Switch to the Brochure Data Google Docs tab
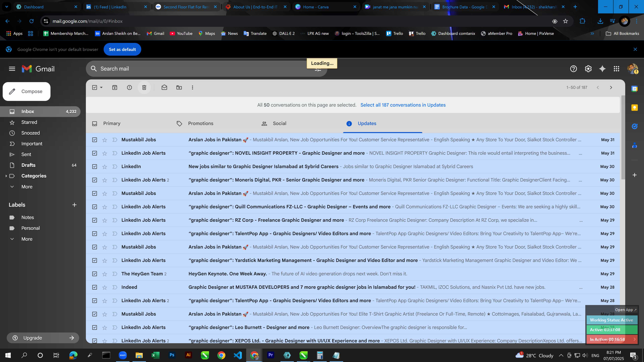644x362 pixels. click(465, 7)
